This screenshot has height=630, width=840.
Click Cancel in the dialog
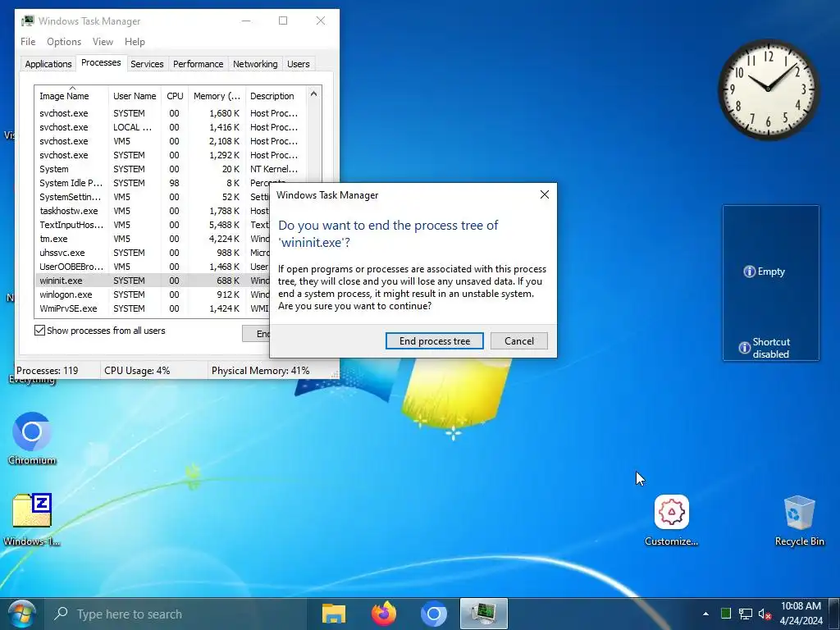[x=518, y=341]
